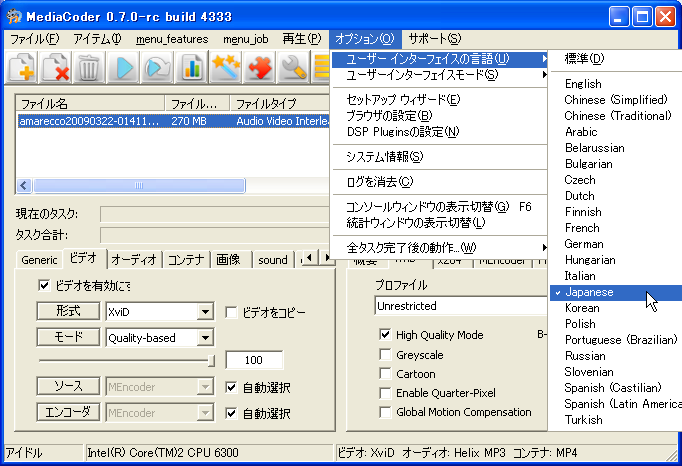Expand the Quality-based mode dropdown
Image resolution: width=682 pixels, height=466 pixels.
[x=205, y=338]
